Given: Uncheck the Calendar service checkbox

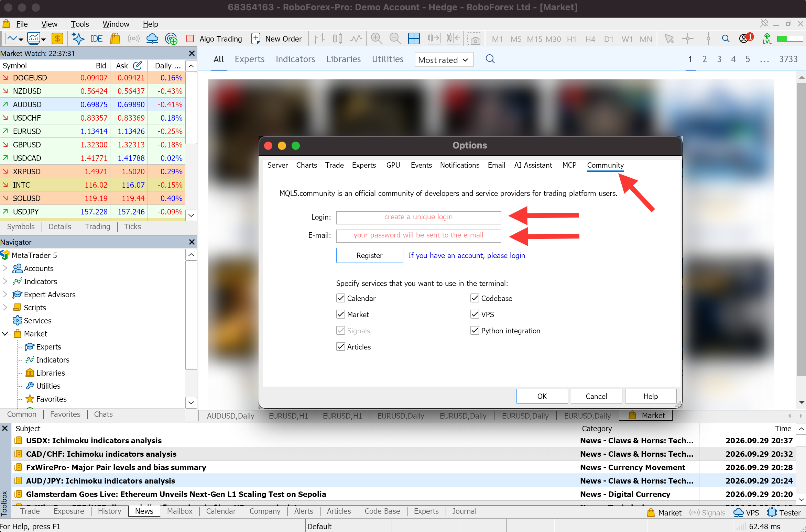Looking at the screenshot, I should (341, 298).
